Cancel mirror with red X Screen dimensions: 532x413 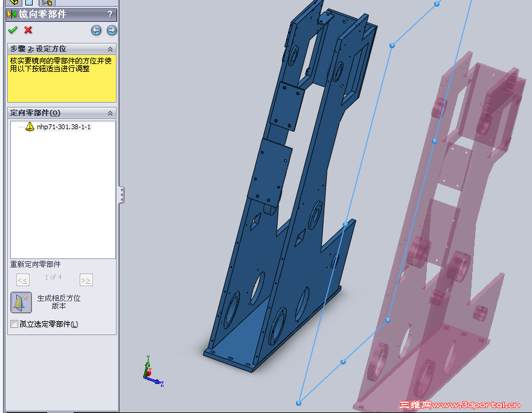click(x=28, y=30)
